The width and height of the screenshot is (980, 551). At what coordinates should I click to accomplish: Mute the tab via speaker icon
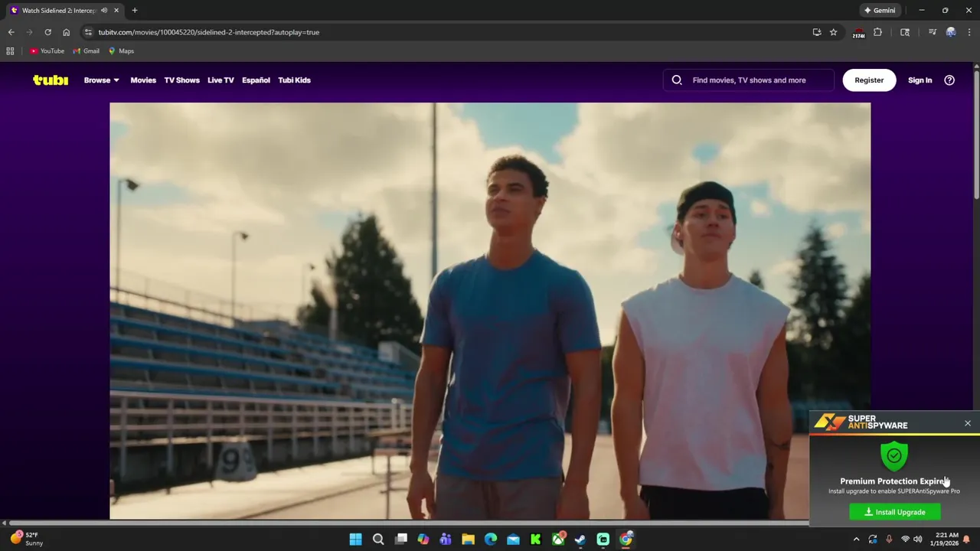coord(104,11)
